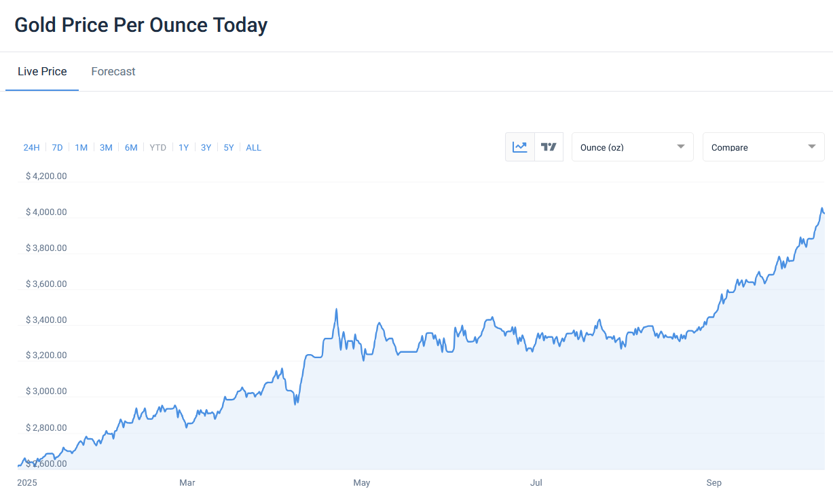The width and height of the screenshot is (833, 504).
Task: Select the 5Y time range
Action: point(229,148)
